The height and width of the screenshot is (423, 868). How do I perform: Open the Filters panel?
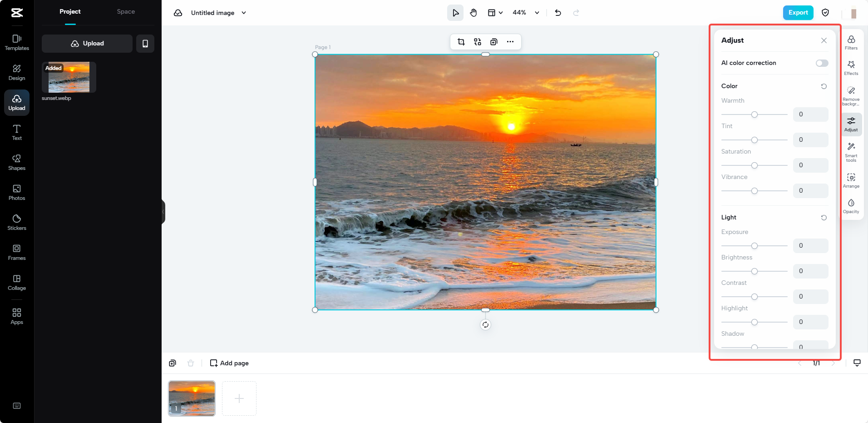pyautogui.click(x=852, y=43)
